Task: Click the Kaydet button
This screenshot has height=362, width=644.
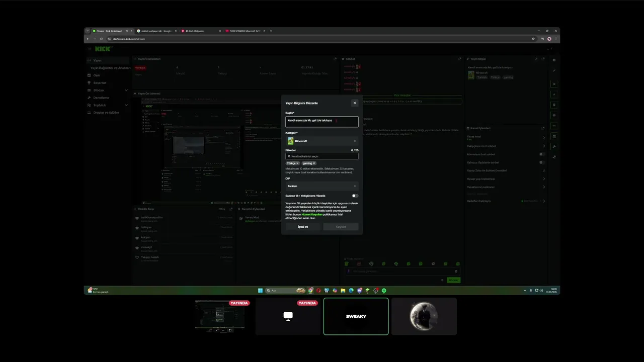Action: (341, 227)
